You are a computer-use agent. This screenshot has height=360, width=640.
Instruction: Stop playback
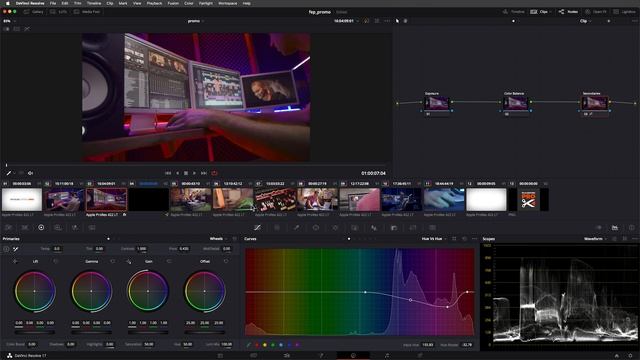pyautogui.click(x=186, y=173)
